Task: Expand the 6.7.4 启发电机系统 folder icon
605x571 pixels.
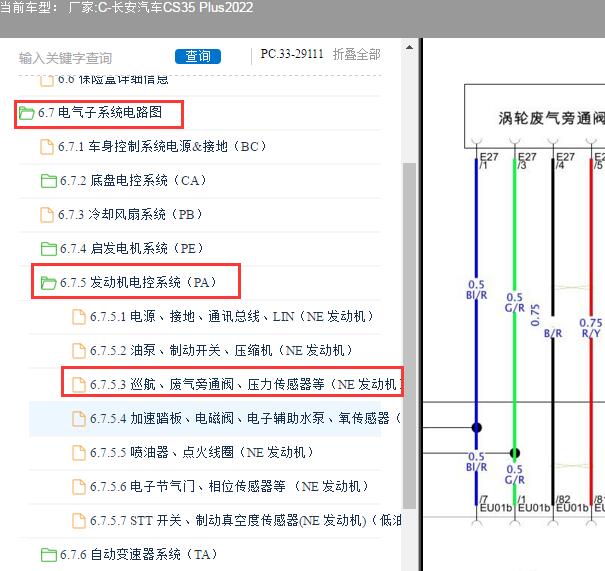Action: pyautogui.click(x=49, y=249)
